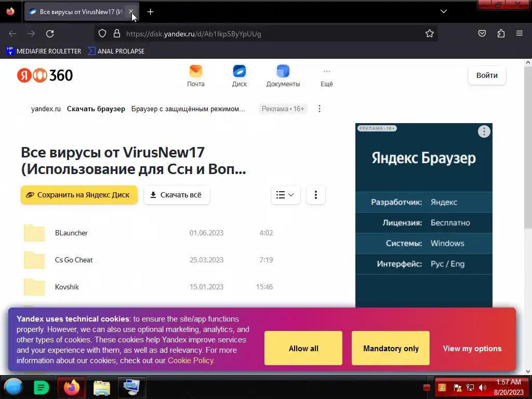The width and height of the screenshot is (532, 399).
Task: Open the Save to Pocket icon
Action: click(482, 33)
